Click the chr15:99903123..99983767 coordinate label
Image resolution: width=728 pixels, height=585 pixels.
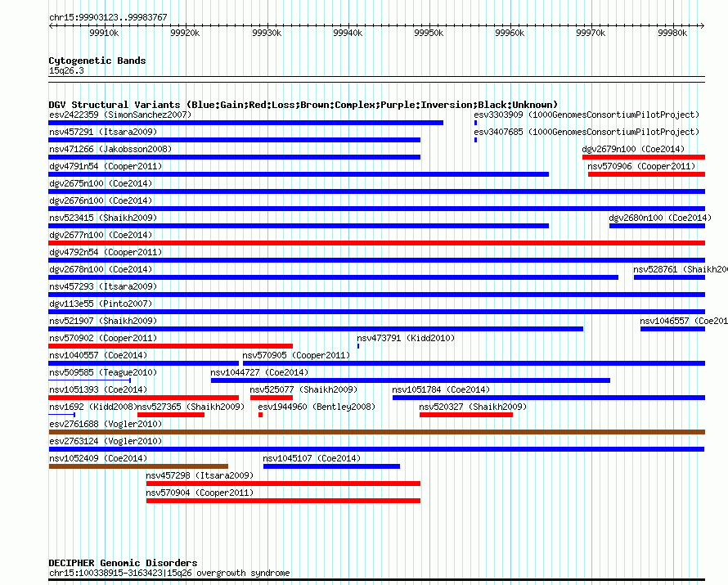(x=108, y=17)
